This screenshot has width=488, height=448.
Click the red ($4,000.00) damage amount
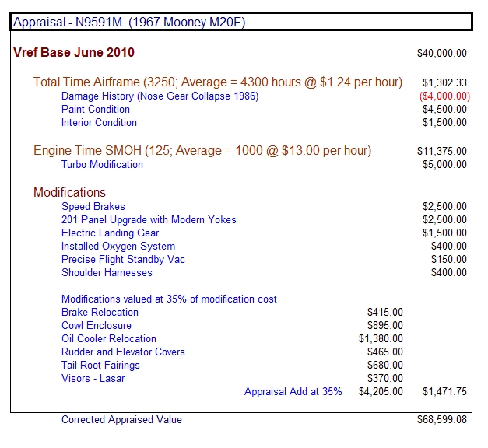pyautogui.click(x=442, y=96)
